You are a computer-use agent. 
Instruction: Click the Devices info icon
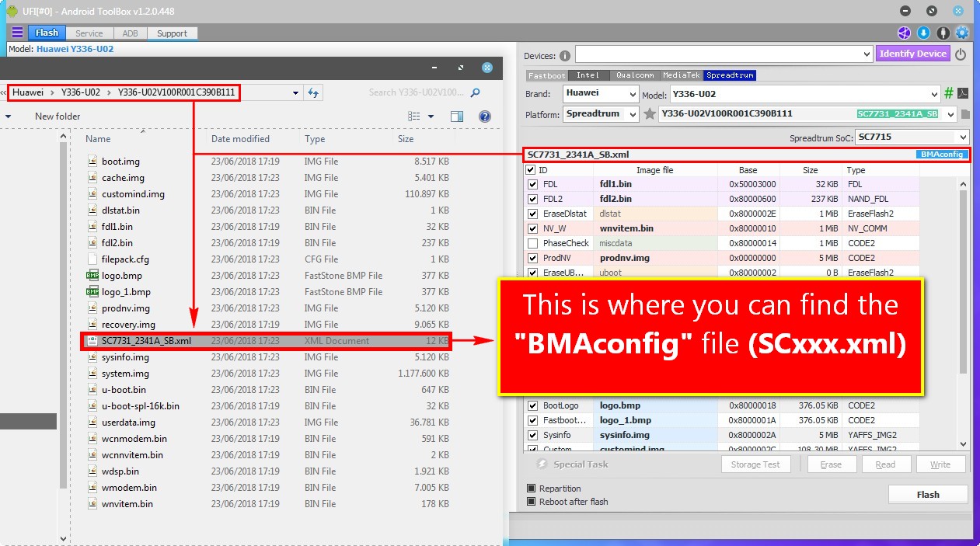[x=565, y=56]
